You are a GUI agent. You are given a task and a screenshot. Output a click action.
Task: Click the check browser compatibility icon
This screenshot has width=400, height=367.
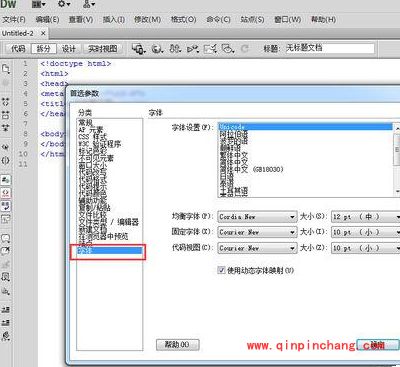(210, 49)
